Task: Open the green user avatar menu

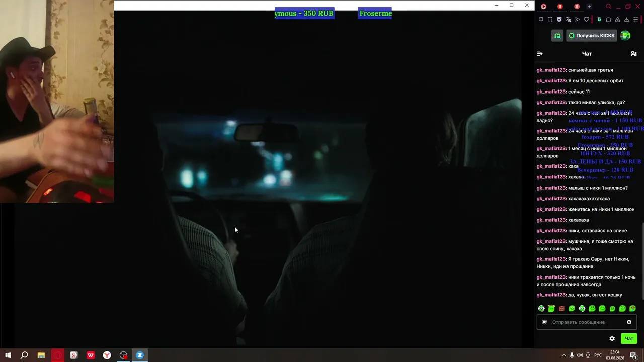Action: pyautogui.click(x=625, y=36)
